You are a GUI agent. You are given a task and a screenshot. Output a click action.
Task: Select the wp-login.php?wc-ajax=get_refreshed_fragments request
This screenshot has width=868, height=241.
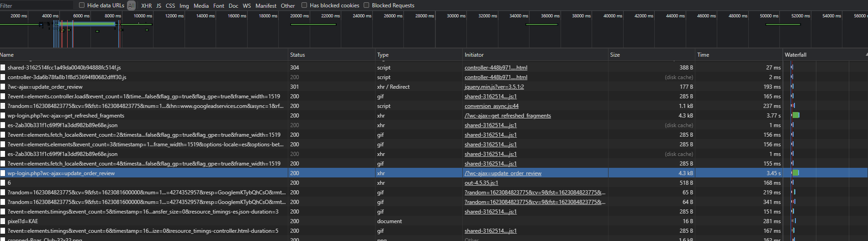pyautogui.click(x=66, y=116)
